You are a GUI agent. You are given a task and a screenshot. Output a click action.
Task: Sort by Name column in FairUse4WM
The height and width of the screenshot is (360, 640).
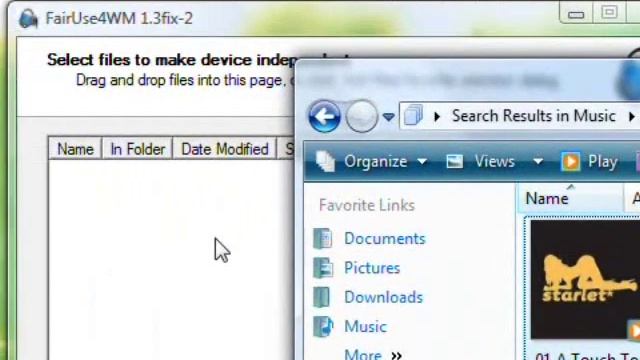[x=75, y=149]
